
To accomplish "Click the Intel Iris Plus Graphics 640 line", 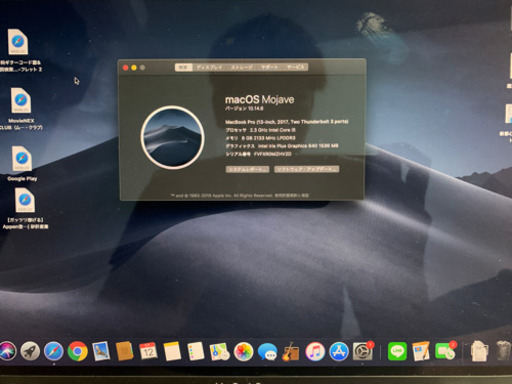I will 282,146.
